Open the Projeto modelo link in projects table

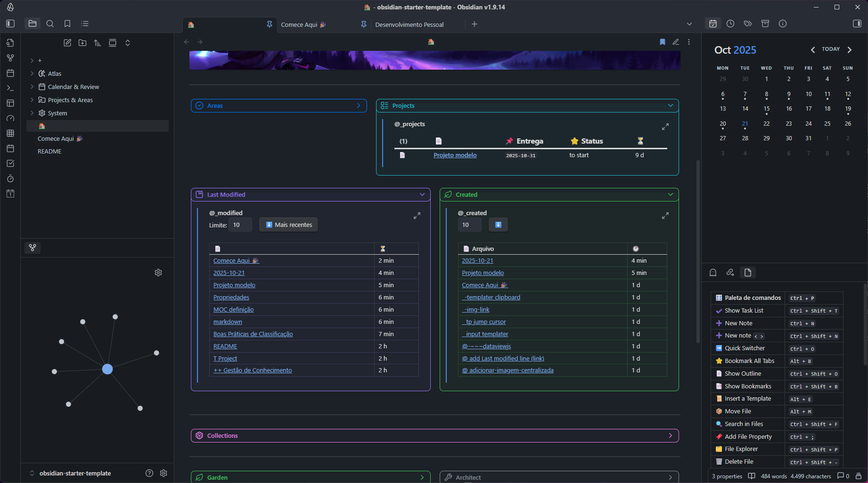click(455, 155)
